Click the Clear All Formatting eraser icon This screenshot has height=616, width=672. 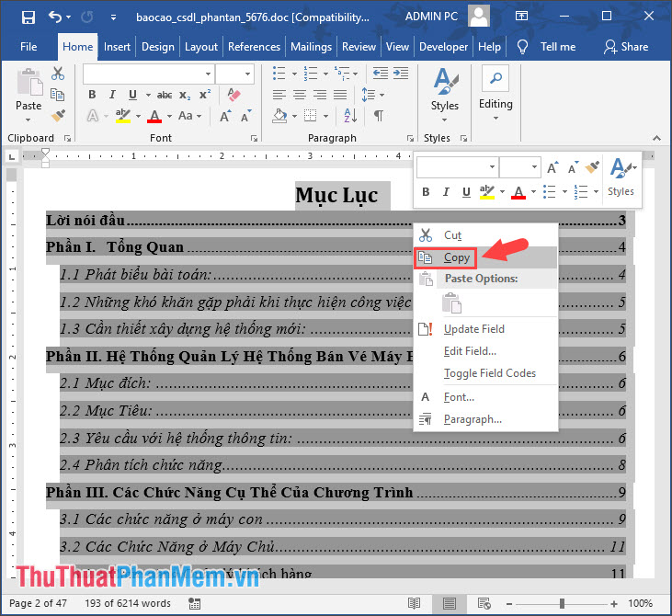pos(233,95)
